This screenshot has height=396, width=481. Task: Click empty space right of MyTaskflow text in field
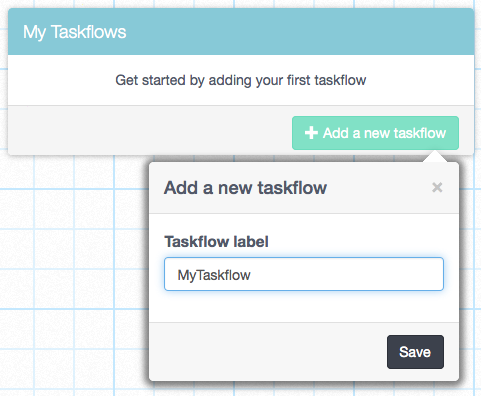tap(347, 274)
